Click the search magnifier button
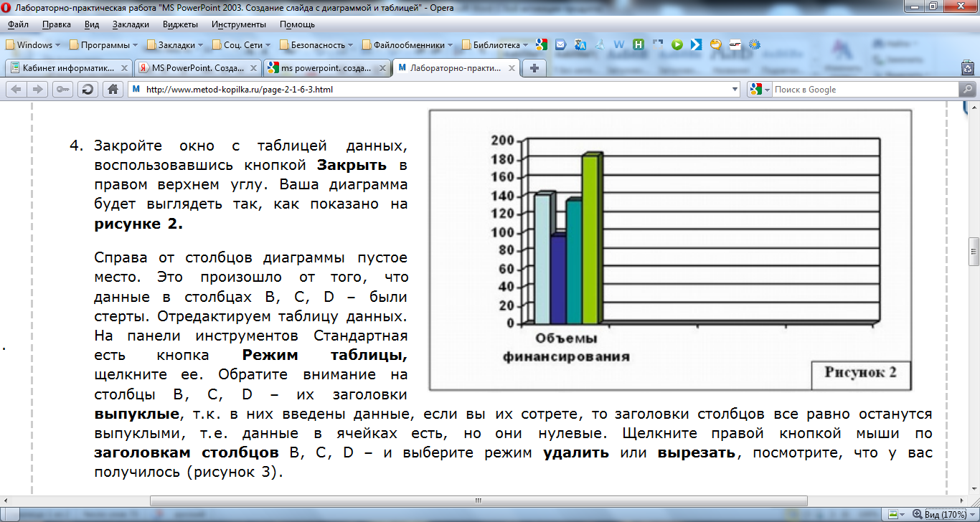The width and height of the screenshot is (980, 522). coord(967,90)
